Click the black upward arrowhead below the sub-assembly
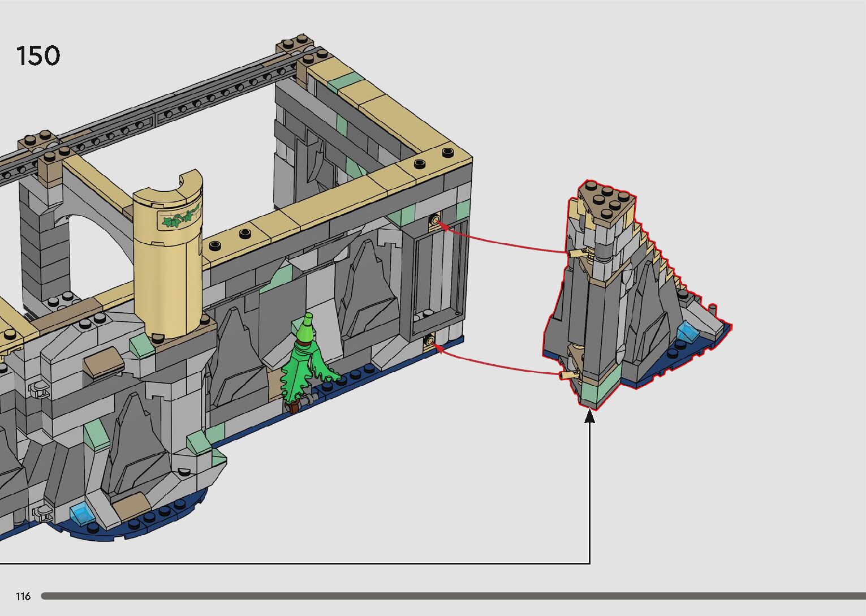The height and width of the screenshot is (616, 866). tap(589, 417)
